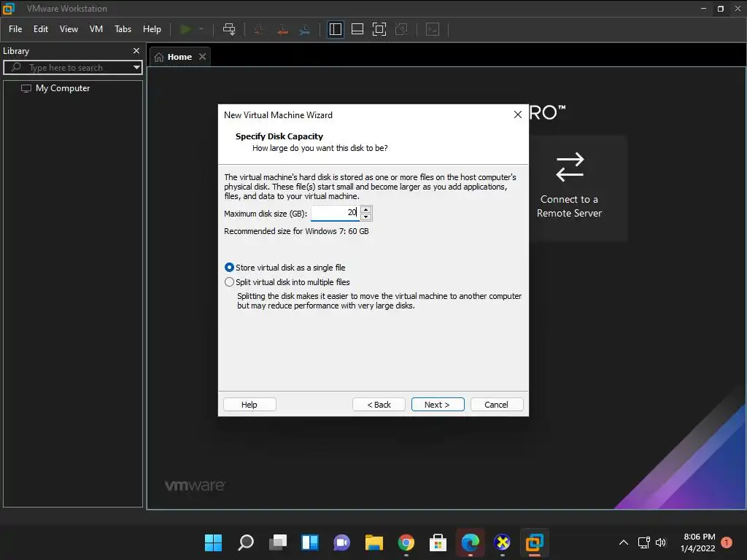Open the Tabs menu
This screenshot has width=747, height=560.
point(123,29)
